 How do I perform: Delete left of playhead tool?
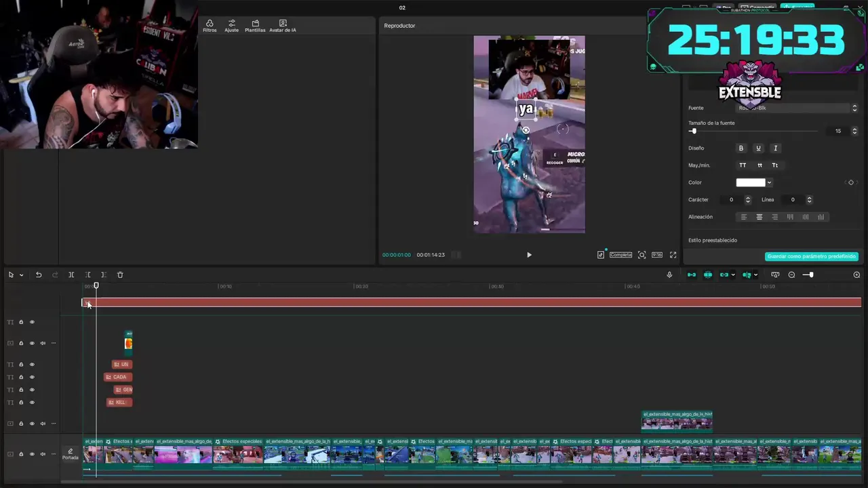pos(87,274)
